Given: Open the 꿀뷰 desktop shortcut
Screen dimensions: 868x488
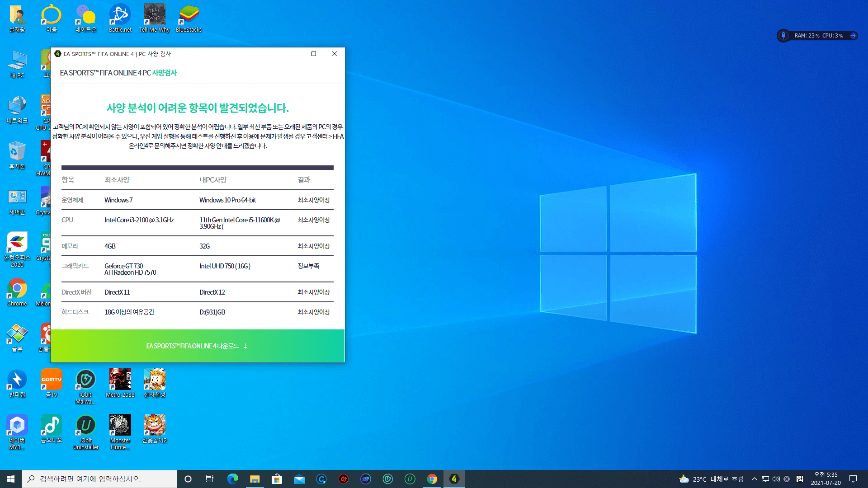Looking at the screenshot, I should 17,338.
